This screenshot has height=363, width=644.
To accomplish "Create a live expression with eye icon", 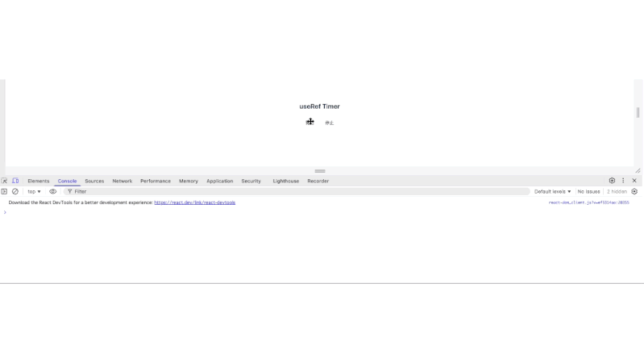I will [x=53, y=191].
